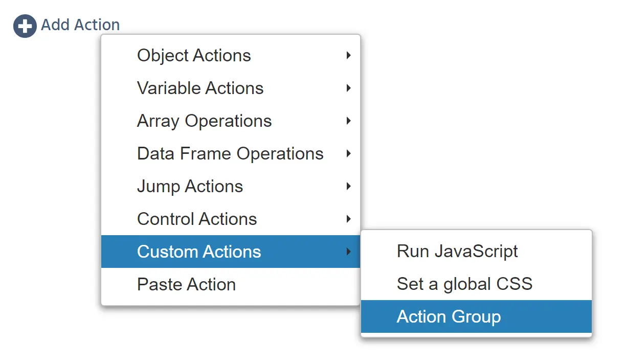
Task: Choose Paste Action from the menu
Action: (x=186, y=284)
